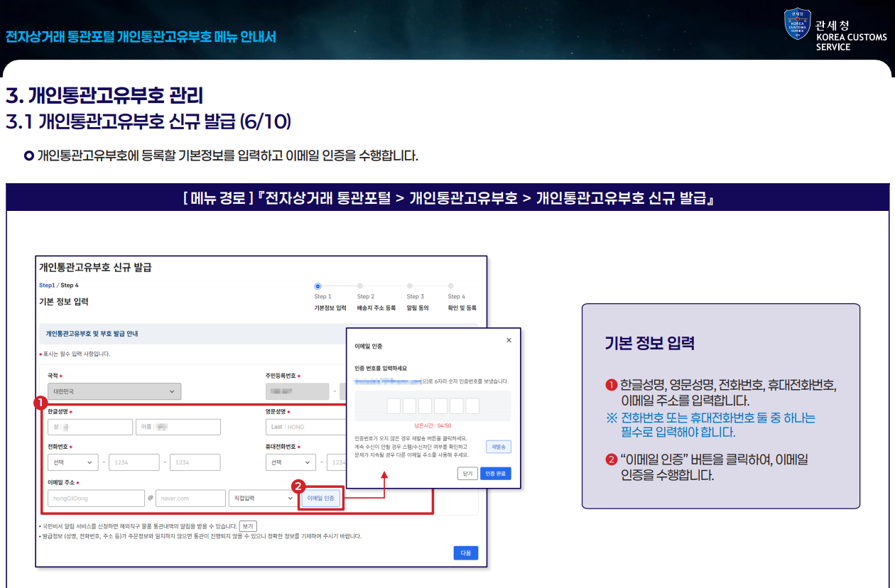Click the 인증 완료 button in popup
Image resolution: width=895 pixels, height=588 pixels.
(495, 474)
